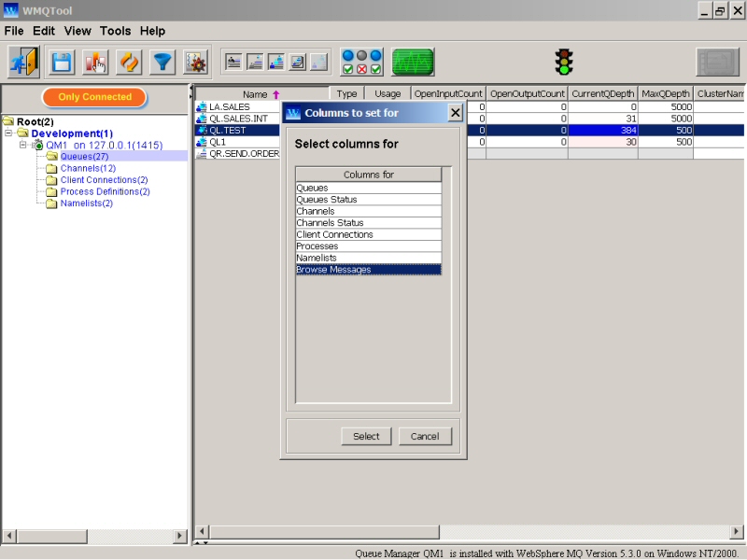Choose Channels Status in Columns for list
The image size is (747, 560).
point(368,223)
